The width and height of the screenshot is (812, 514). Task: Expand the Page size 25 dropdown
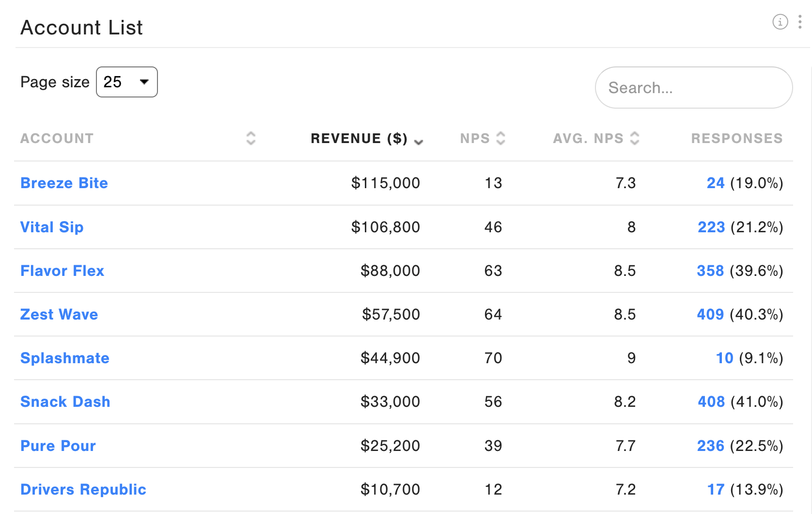pos(127,82)
